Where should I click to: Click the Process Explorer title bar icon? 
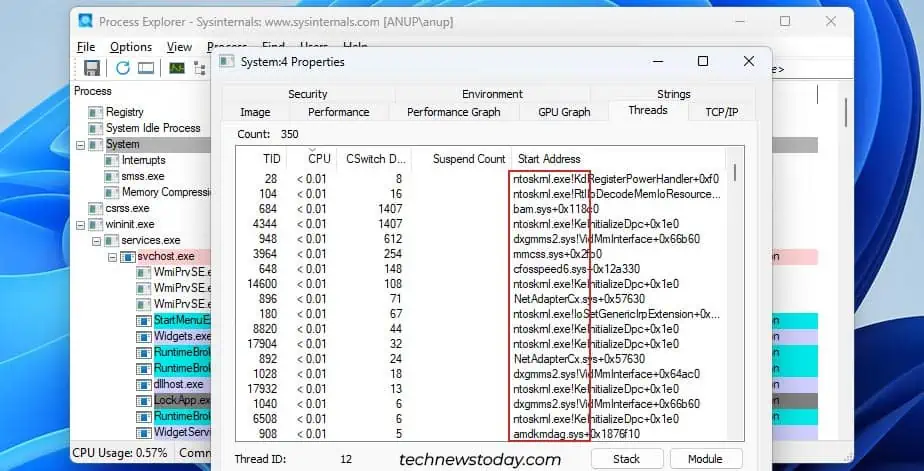85,21
